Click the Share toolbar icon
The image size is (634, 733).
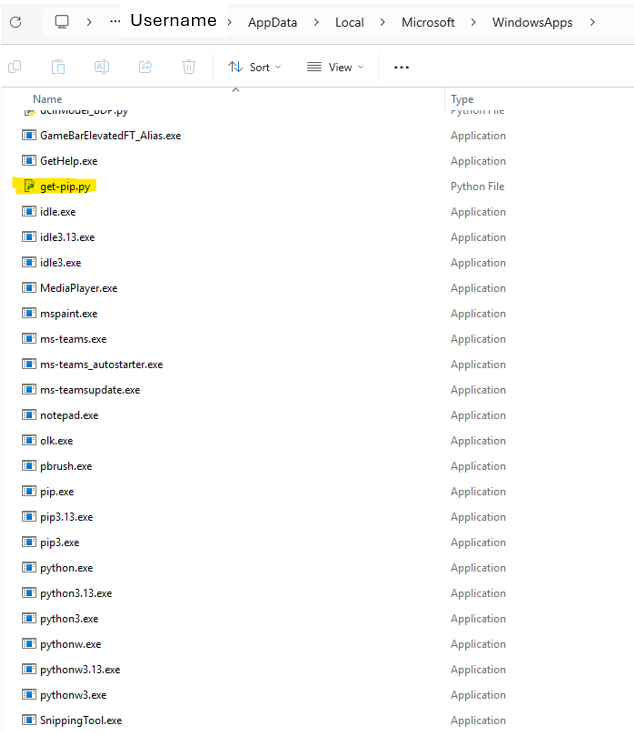coord(145,67)
